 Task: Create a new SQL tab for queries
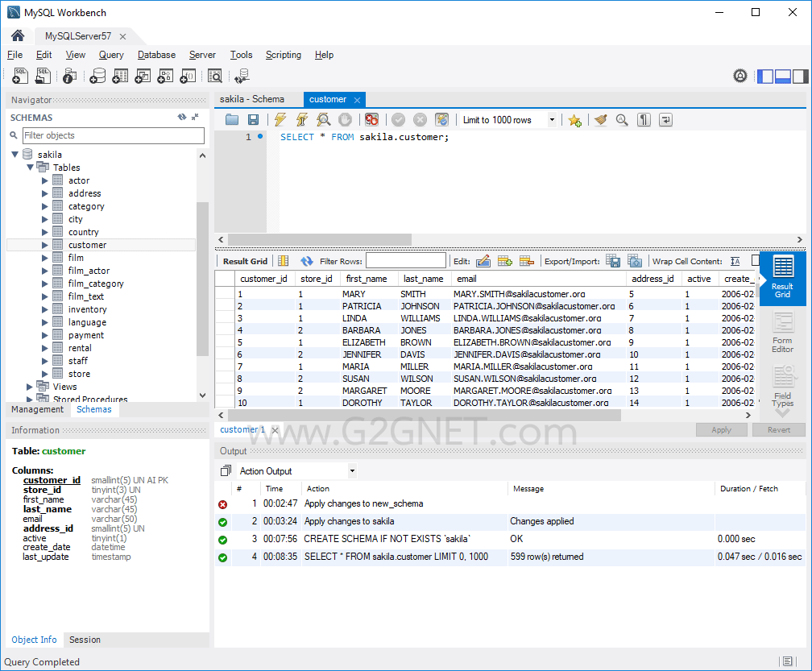click(19, 76)
